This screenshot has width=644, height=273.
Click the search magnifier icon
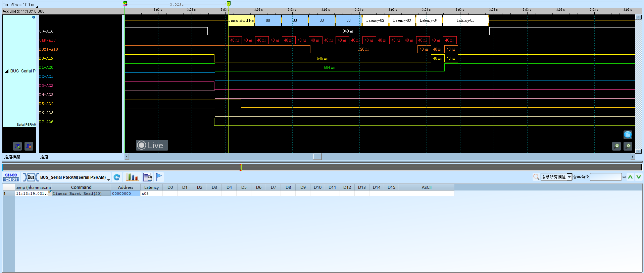point(536,177)
